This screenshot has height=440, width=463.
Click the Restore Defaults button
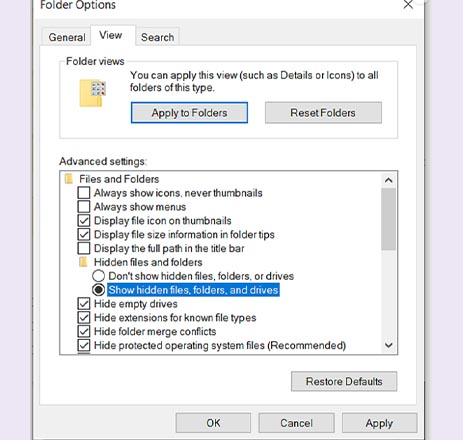344,381
